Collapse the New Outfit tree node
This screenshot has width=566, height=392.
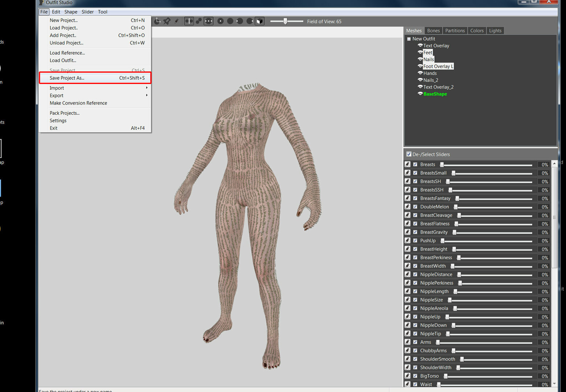click(x=409, y=39)
